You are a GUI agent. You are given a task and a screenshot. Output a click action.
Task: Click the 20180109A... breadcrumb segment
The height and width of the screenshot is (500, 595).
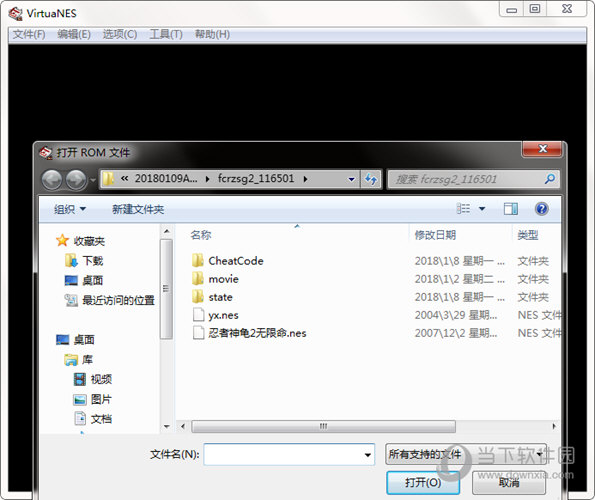(166, 178)
